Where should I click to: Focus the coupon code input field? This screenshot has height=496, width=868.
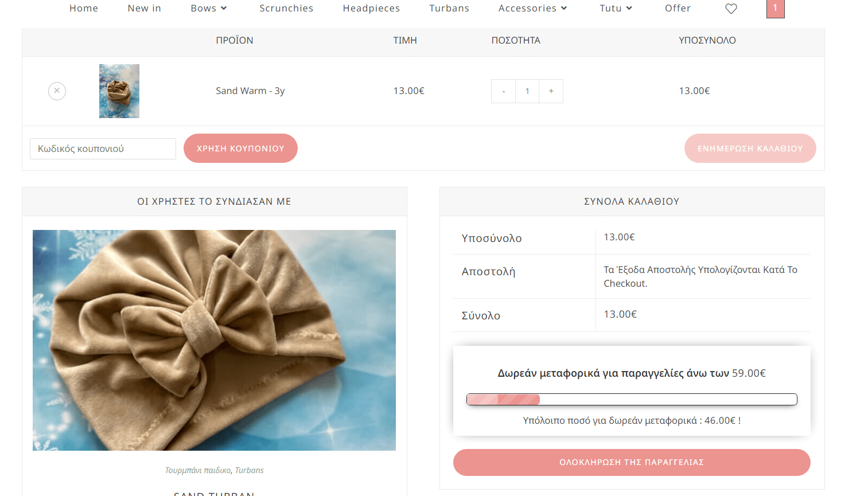click(103, 149)
